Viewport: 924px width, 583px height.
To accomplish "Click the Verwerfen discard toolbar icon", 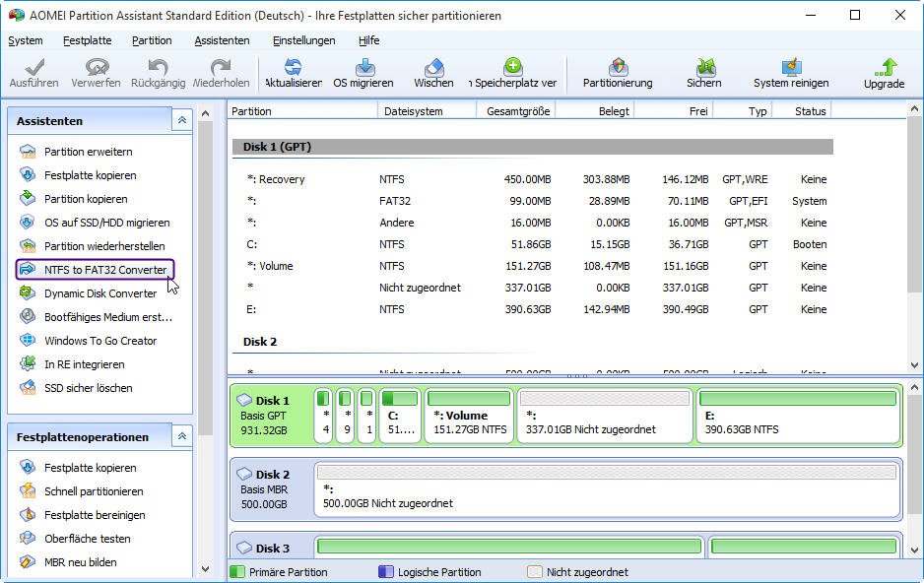I will pos(97,73).
